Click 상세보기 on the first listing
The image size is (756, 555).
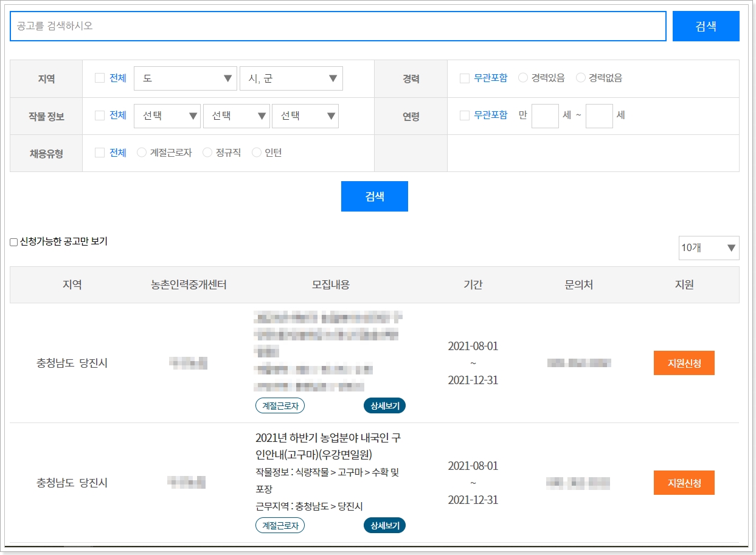coord(384,405)
